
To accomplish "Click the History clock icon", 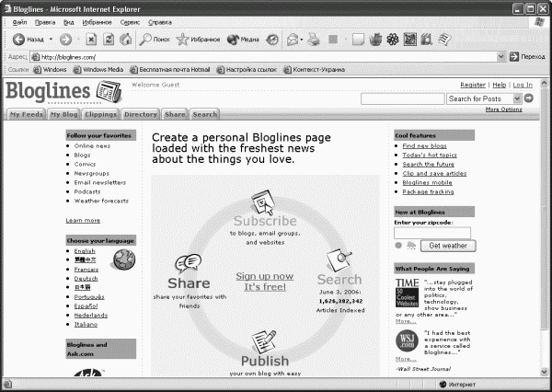I will coord(272,40).
